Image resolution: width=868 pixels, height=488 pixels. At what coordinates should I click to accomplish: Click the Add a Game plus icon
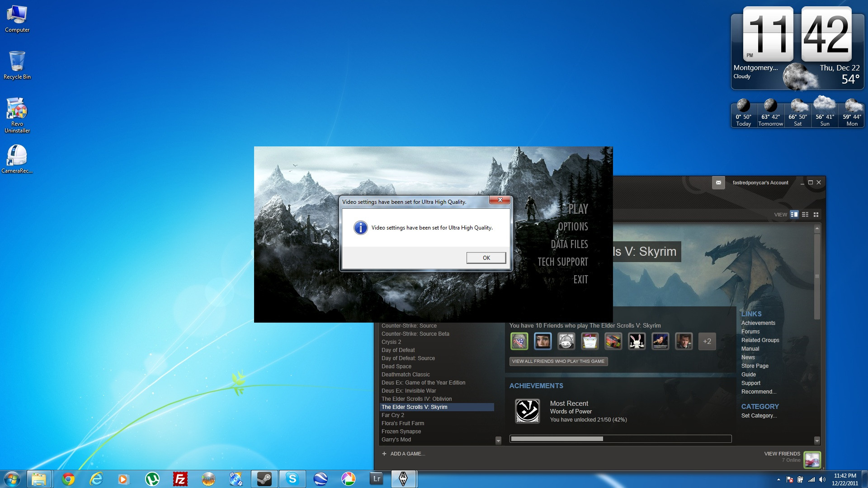(x=384, y=454)
